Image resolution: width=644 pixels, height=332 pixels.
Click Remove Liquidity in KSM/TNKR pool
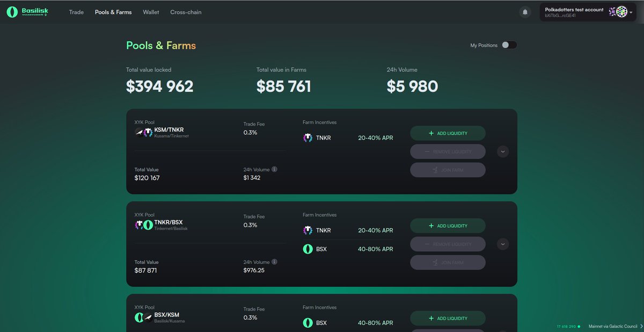click(x=448, y=151)
